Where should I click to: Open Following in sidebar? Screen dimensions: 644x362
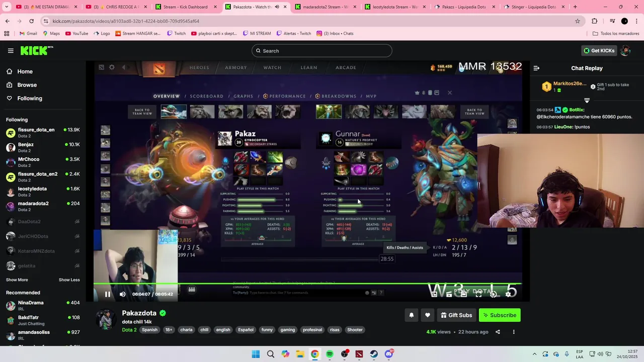(x=30, y=99)
